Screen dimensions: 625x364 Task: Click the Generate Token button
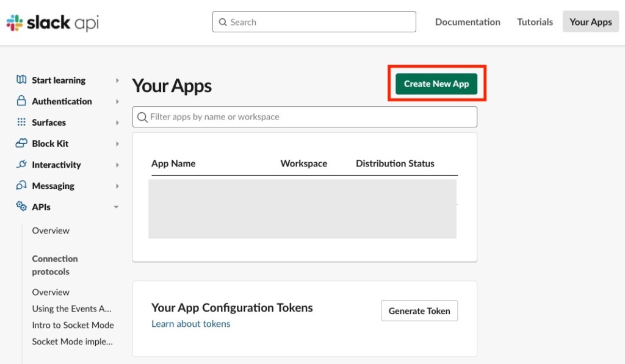419,310
